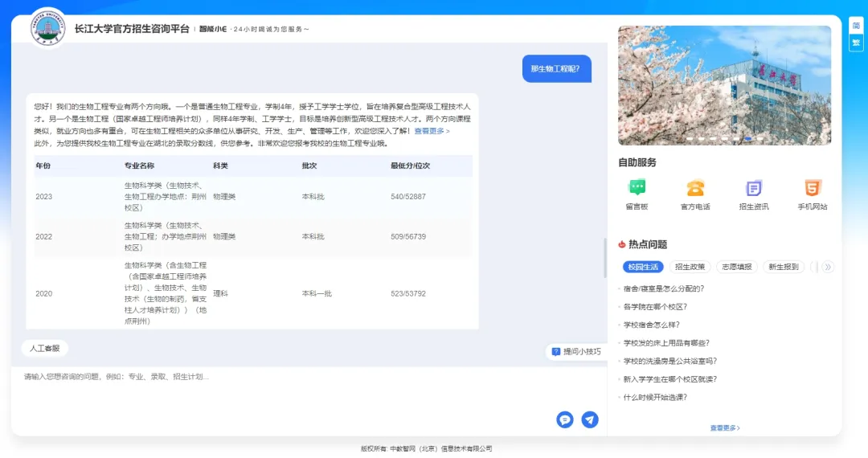Open the 手机网站 HTML5 icon

(813, 188)
